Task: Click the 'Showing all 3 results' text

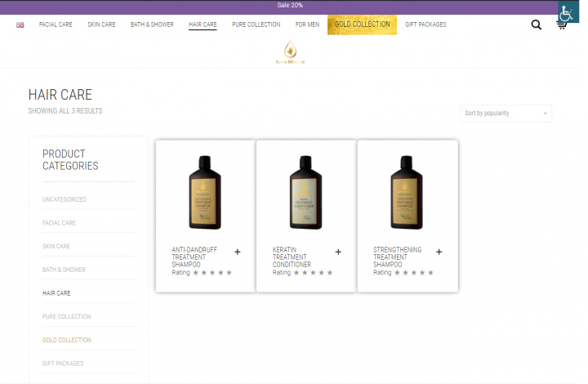Action: (65, 111)
